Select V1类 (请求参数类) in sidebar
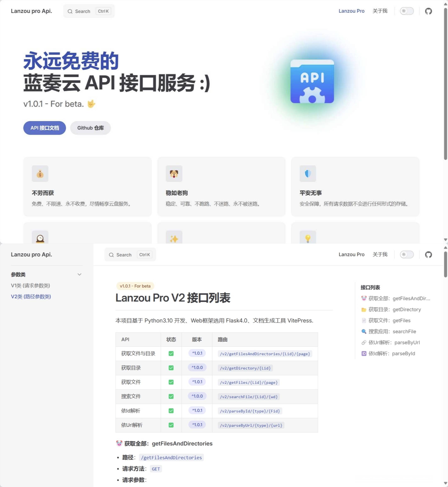The width and height of the screenshot is (448, 487). (x=30, y=286)
